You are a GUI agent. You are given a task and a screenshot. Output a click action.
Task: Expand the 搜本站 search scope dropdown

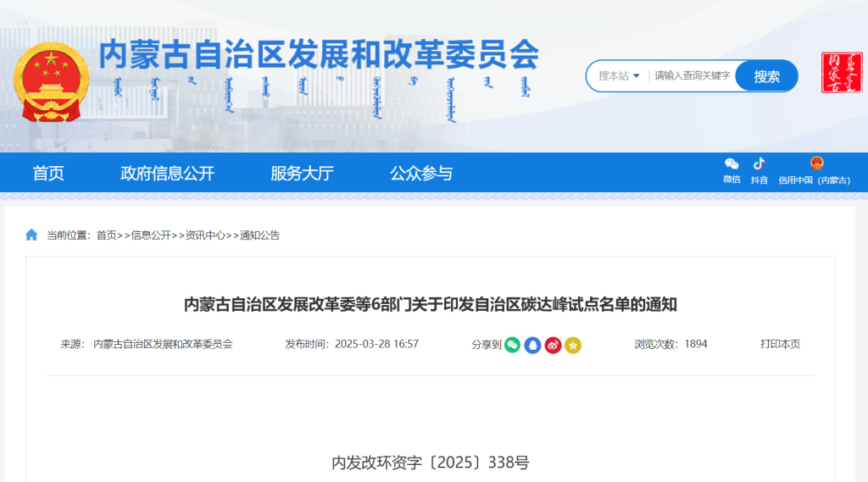(619, 75)
